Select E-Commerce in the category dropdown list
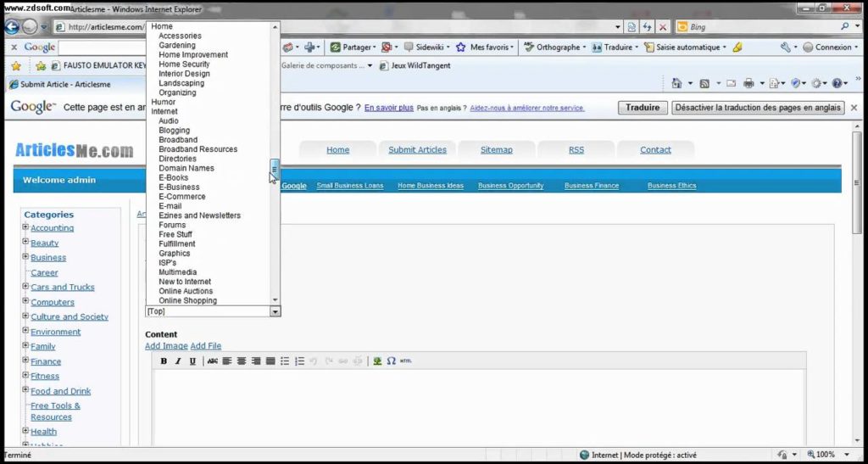Screen dimensions: 868x464 click(x=182, y=197)
